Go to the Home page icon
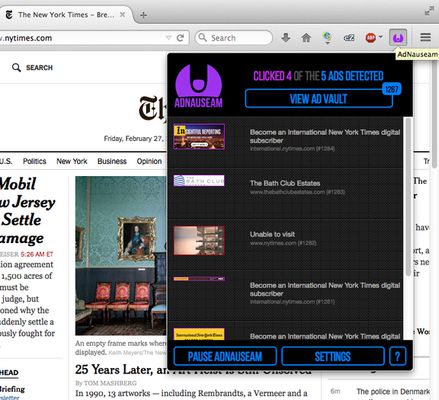The height and width of the screenshot is (400, 439). pyautogui.click(x=306, y=38)
